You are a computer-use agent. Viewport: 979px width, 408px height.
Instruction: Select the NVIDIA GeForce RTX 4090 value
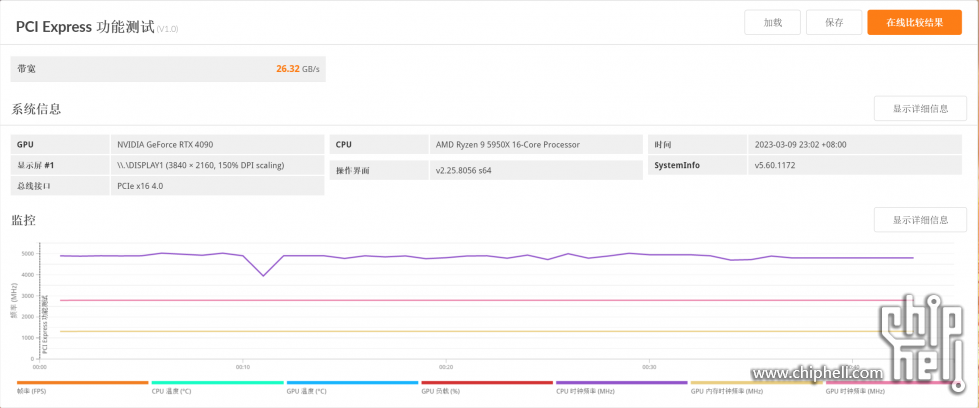165,144
